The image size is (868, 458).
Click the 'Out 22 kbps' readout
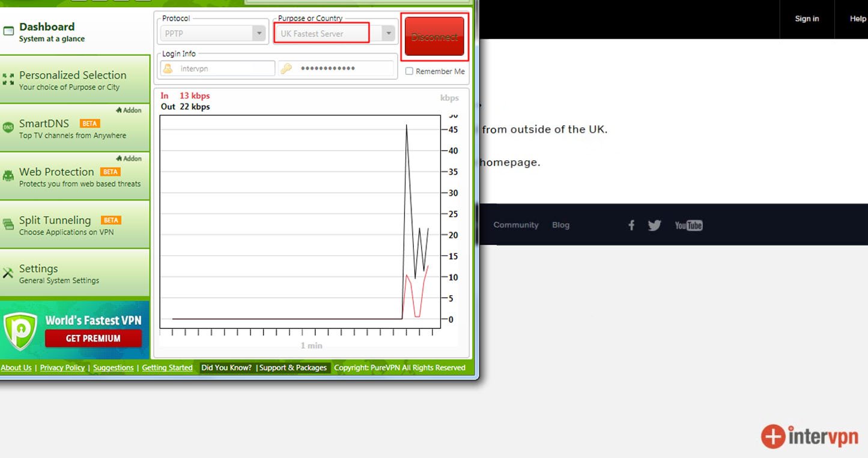click(x=185, y=107)
